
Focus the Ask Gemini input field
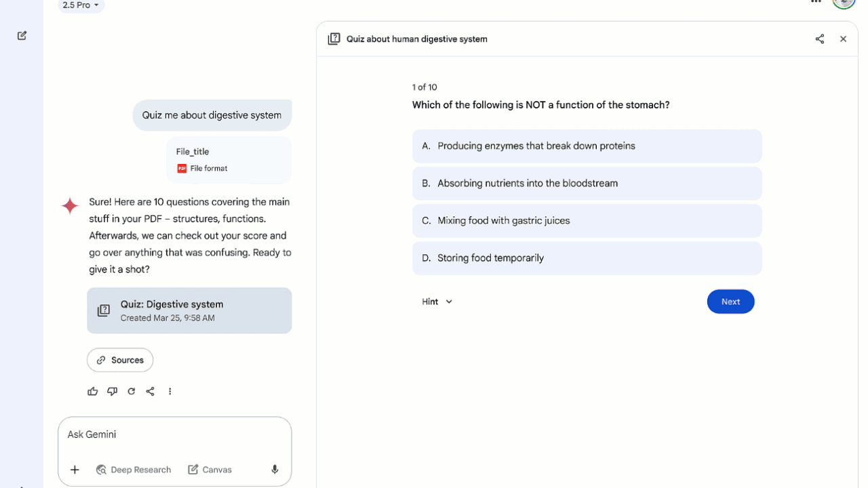174,434
